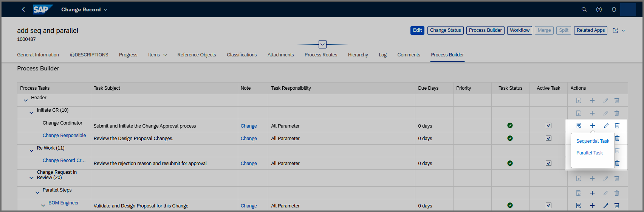This screenshot has width=644, height=212.
Task: Click the back arrow in the header
Action: 23,9
